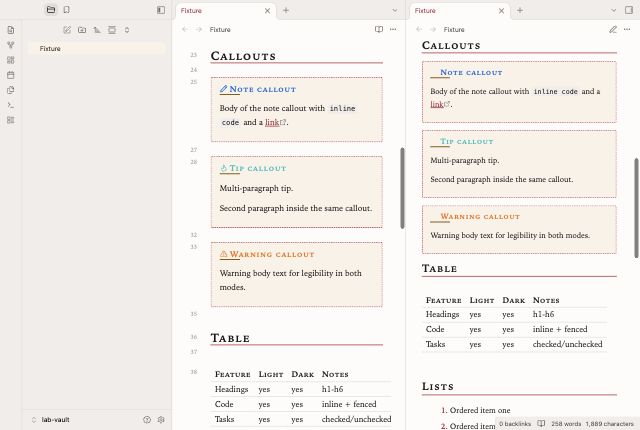Click the Table heading in the preview pane
This screenshot has width=640, height=430.
(439, 268)
